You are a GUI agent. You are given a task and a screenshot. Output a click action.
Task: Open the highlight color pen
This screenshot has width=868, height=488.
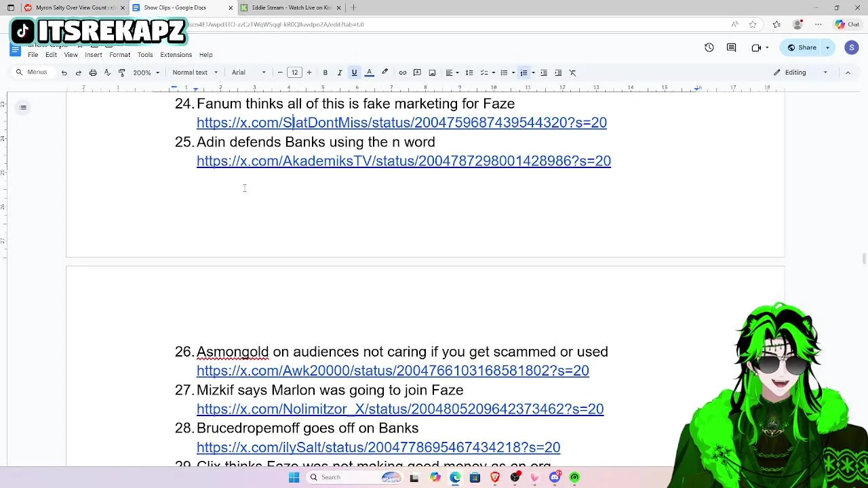coord(384,73)
